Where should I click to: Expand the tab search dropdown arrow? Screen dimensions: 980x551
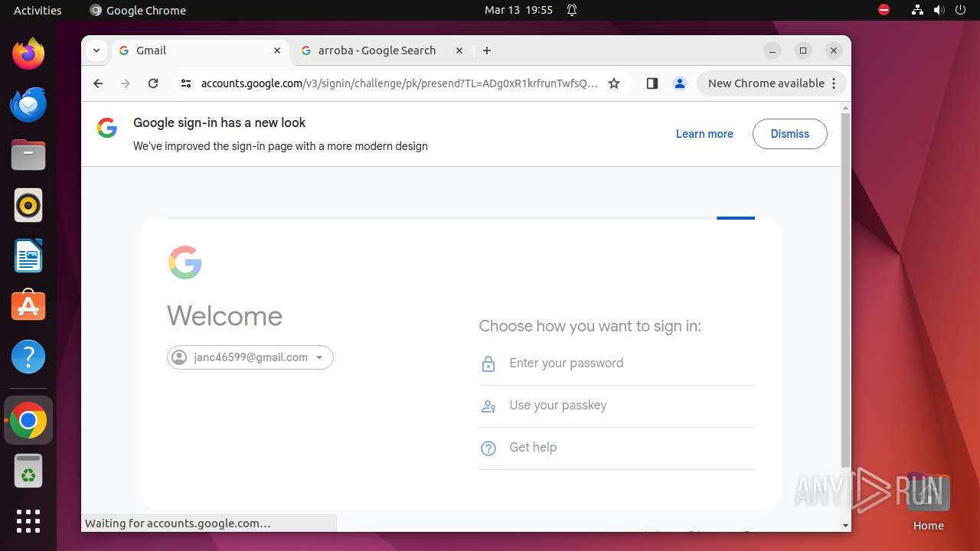click(x=96, y=51)
